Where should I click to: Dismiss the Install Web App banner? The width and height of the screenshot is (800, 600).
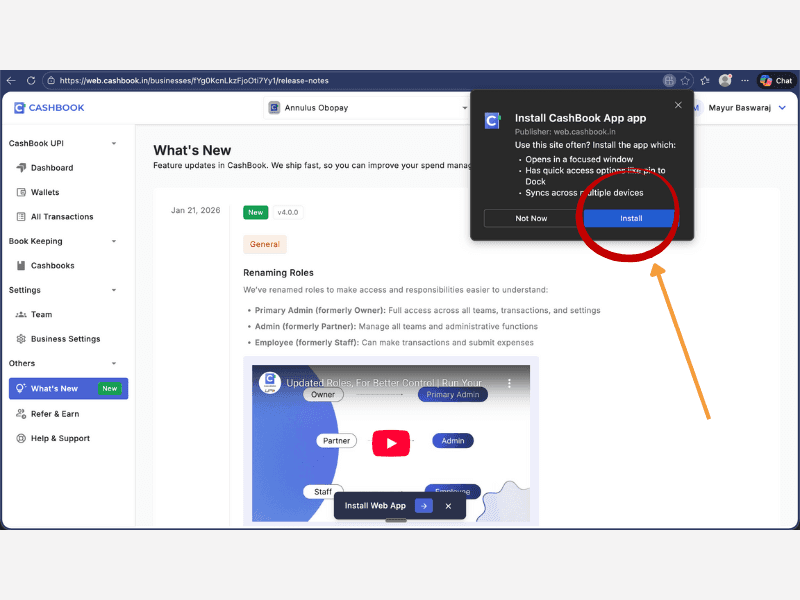pos(448,506)
